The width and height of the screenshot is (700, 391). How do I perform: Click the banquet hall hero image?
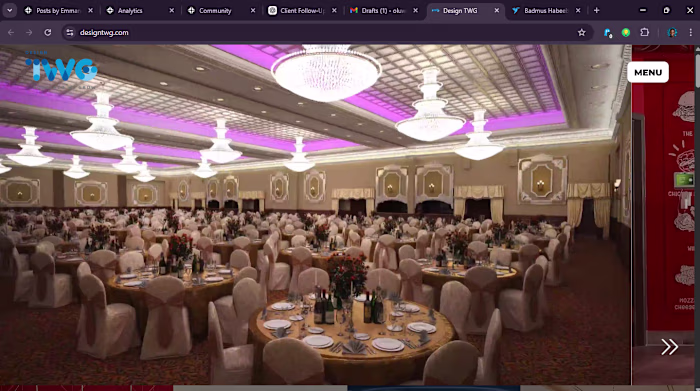(315, 214)
